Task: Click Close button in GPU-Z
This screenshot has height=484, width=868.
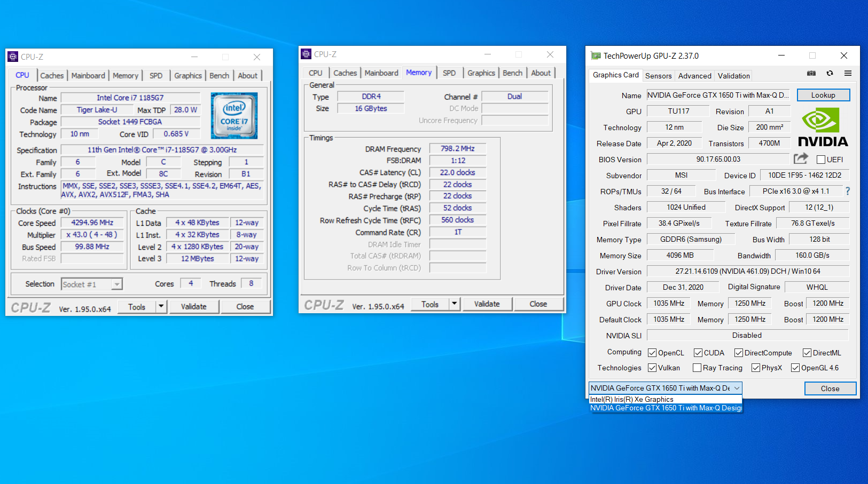Action: coord(830,388)
